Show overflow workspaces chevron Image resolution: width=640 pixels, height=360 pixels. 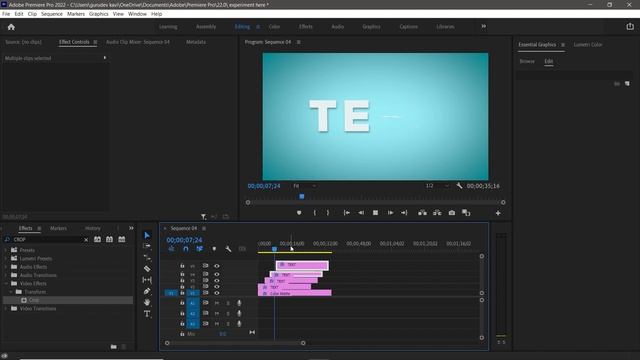[x=483, y=26]
